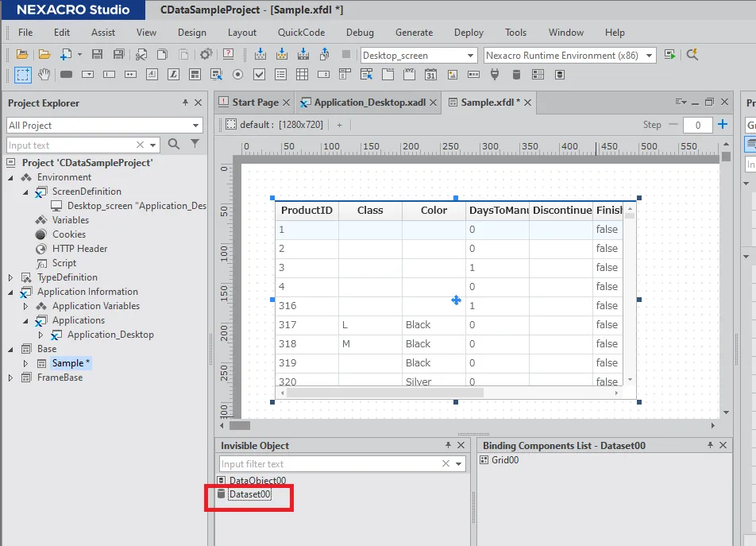Image resolution: width=756 pixels, height=546 pixels.
Task: Expand the TypeDefinition tree node
Action: tap(10, 277)
